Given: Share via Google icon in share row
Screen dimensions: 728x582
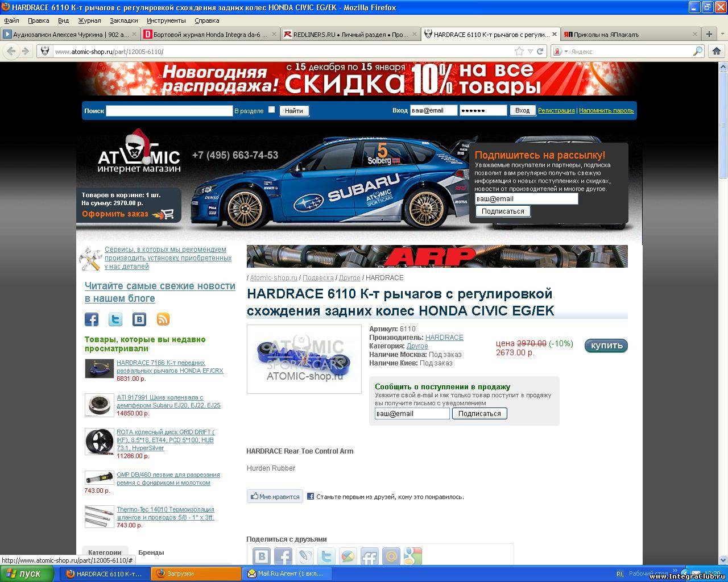Looking at the screenshot, I should click(413, 556).
